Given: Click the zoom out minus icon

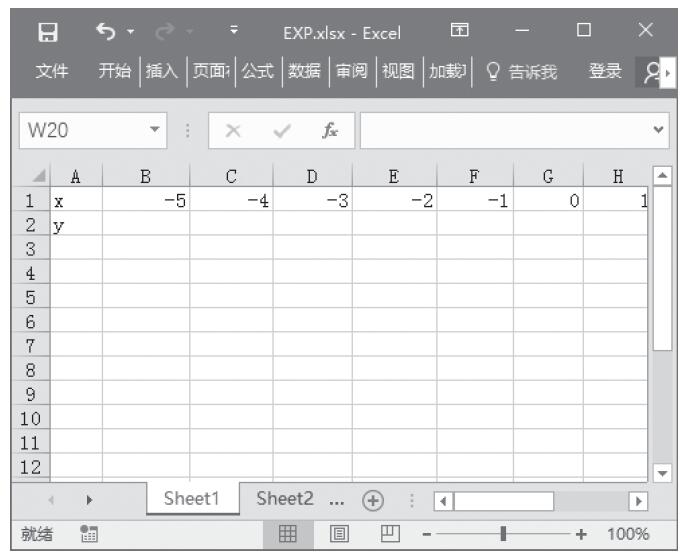Looking at the screenshot, I should tap(427, 534).
